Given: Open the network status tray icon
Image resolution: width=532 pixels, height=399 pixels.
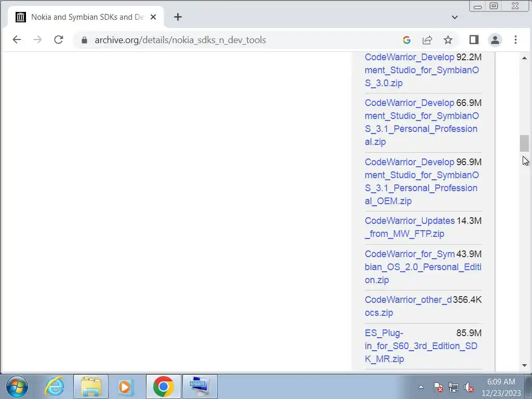Looking at the screenshot, I should (453, 387).
